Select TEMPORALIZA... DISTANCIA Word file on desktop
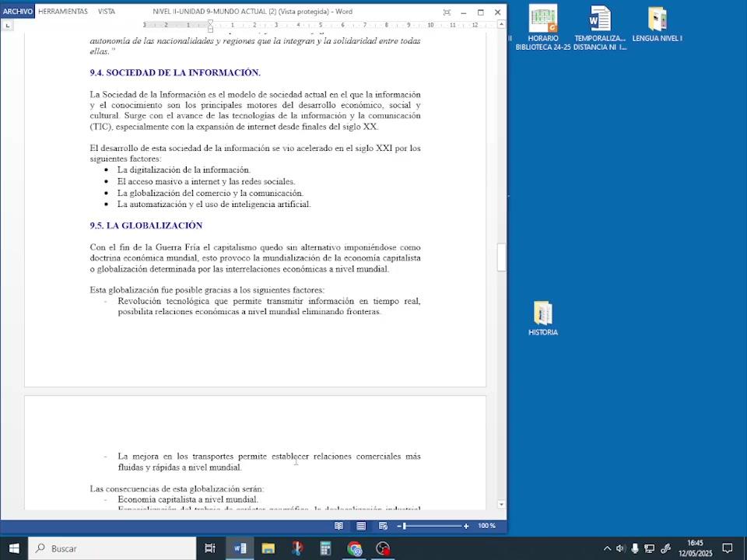Image resolution: width=747 pixels, height=560 pixels. (x=600, y=27)
